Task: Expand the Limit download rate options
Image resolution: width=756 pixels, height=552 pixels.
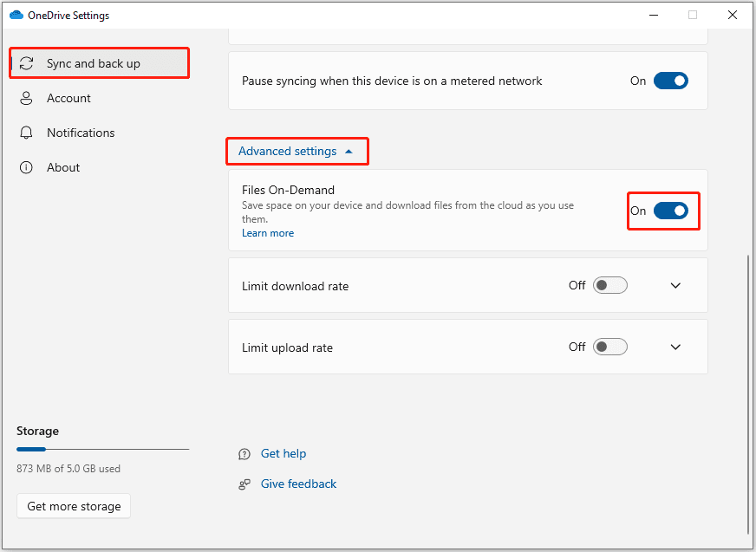Action: click(675, 284)
